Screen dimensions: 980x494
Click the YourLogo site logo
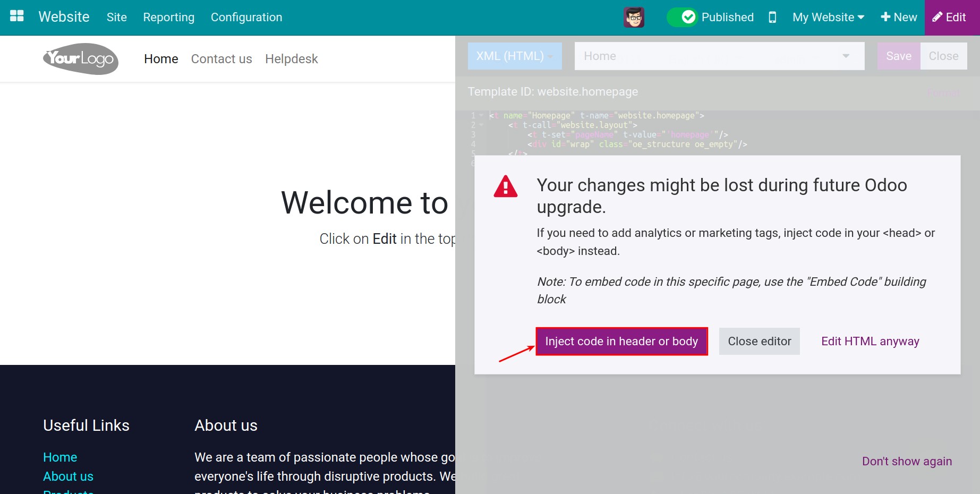pos(81,59)
